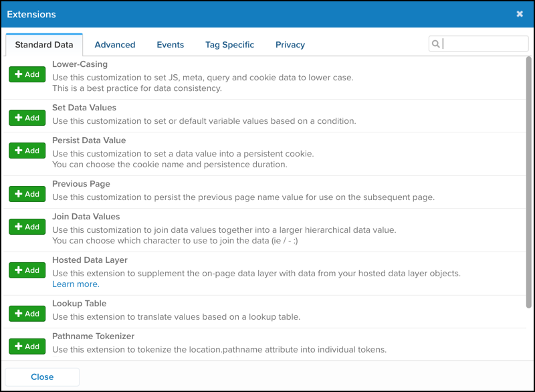The height and width of the screenshot is (392, 535).
Task: Click the extensions list vertical scrollbar
Action: click(529, 181)
